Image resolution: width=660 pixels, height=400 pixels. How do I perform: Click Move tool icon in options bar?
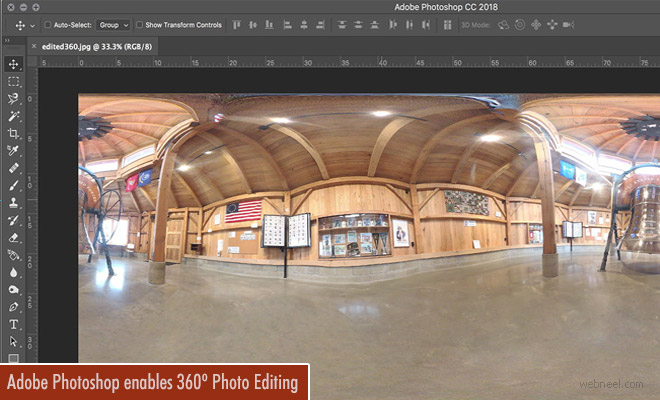(20, 25)
